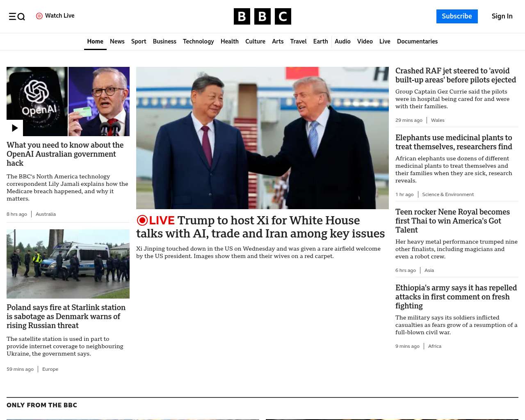Open the Ethiopia army fighting headline
The height and width of the screenshot is (420, 525).
pyautogui.click(x=456, y=297)
